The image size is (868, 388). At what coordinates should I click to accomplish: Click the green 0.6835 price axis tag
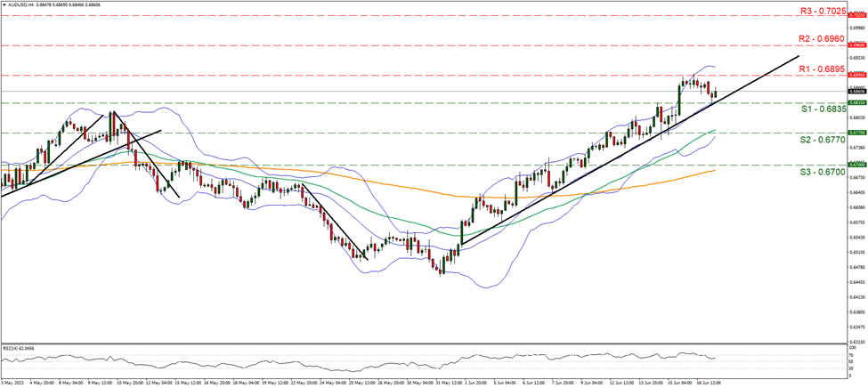(857, 102)
